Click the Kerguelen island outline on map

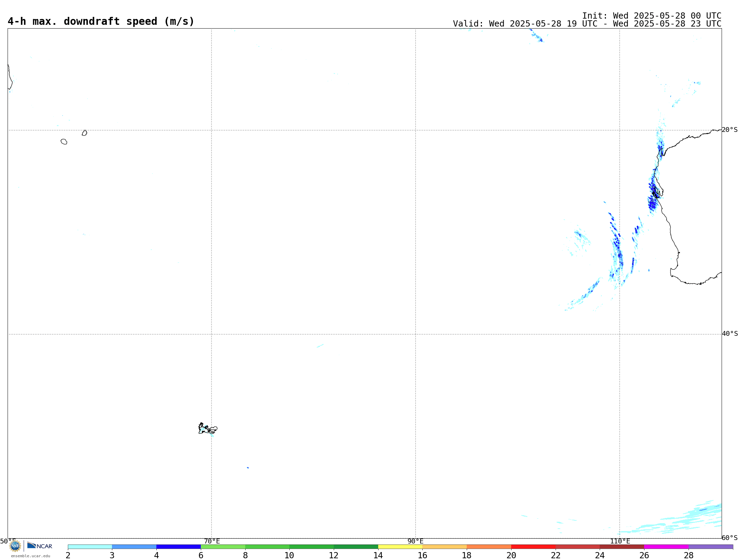(x=208, y=428)
